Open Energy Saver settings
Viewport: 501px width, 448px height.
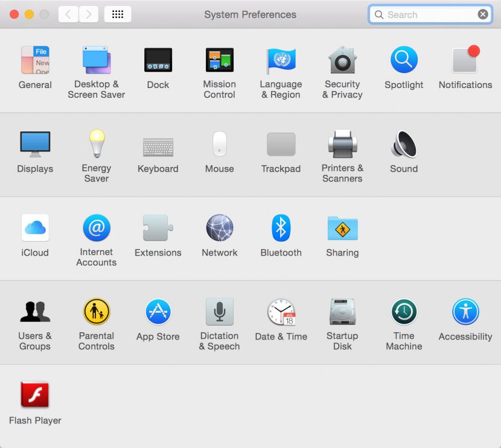click(97, 144)
